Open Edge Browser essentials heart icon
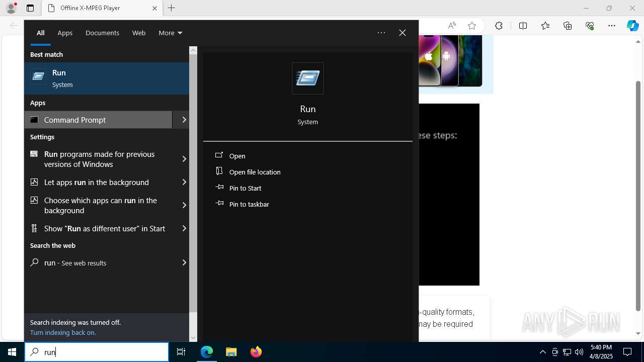 590,26
